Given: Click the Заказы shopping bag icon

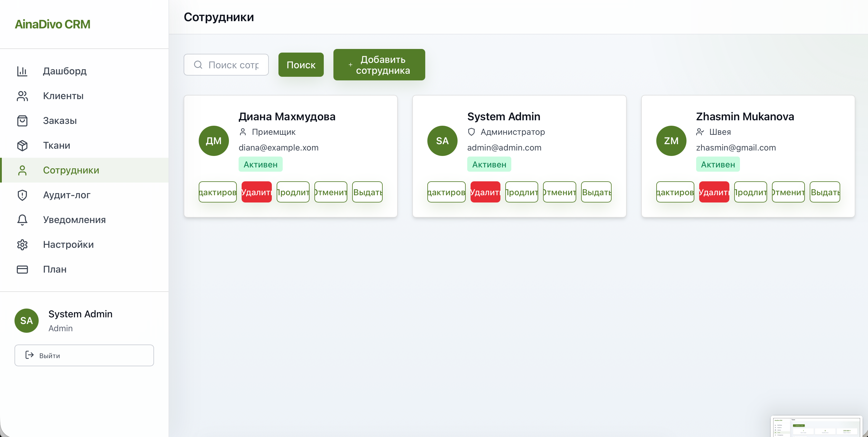Looking at the screenshot, I should 22,121.
